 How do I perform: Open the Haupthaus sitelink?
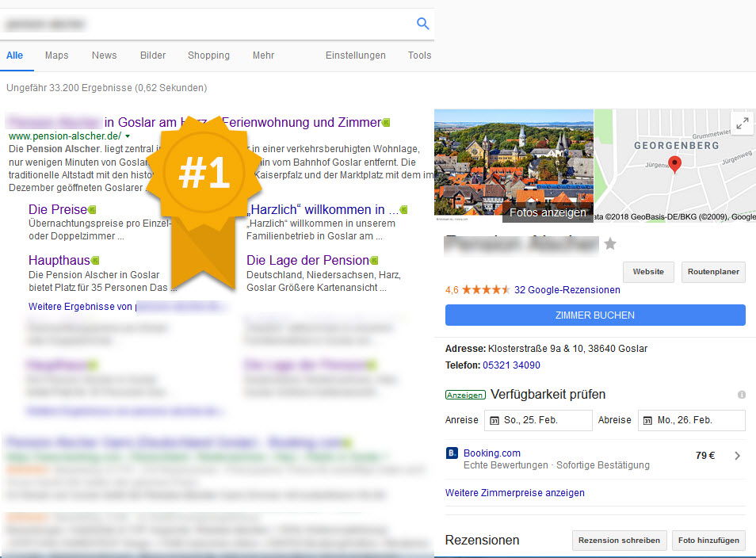[x=59, y=261]
